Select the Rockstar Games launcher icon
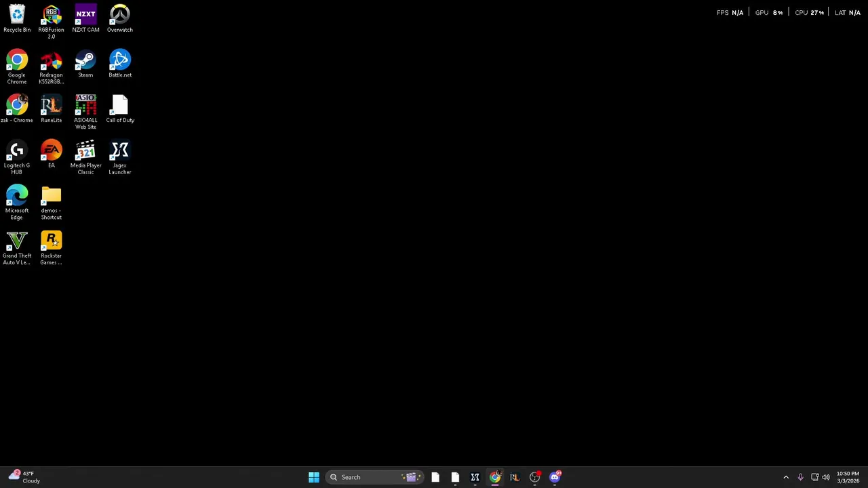This screenshot has height=488, width=868. (x=51, y=248)
